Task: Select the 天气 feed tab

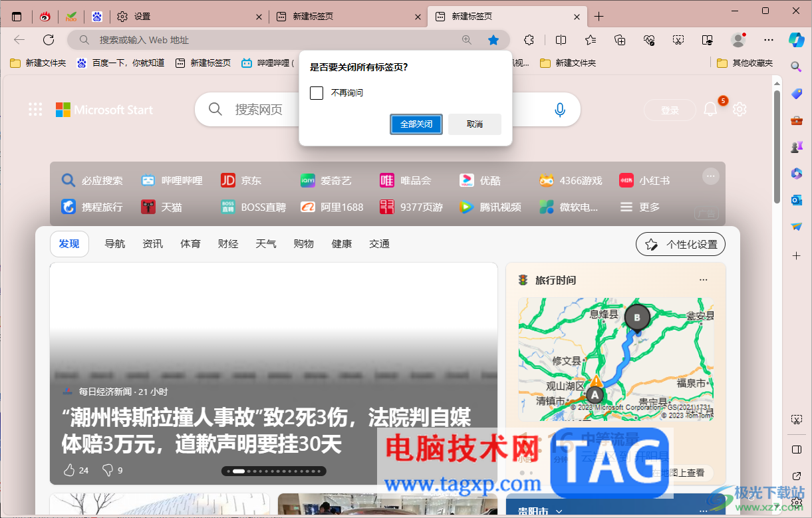Action: pos(266,244)
